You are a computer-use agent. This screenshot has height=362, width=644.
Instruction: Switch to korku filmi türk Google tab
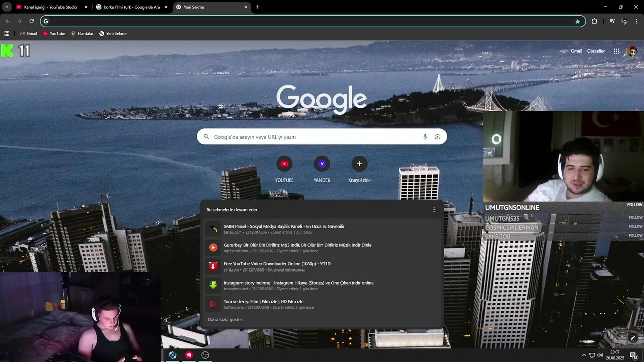(132, 7)
